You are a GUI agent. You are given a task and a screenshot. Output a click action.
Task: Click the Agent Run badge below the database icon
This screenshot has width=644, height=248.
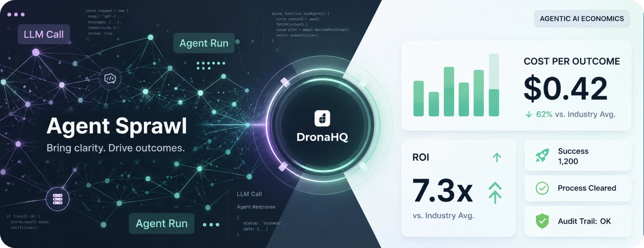162,223
